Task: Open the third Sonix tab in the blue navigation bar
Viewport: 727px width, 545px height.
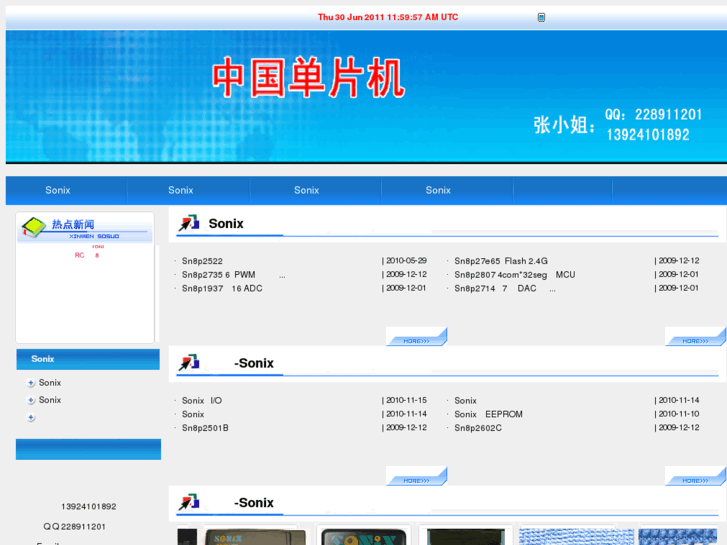Action: tap(306, 190)
